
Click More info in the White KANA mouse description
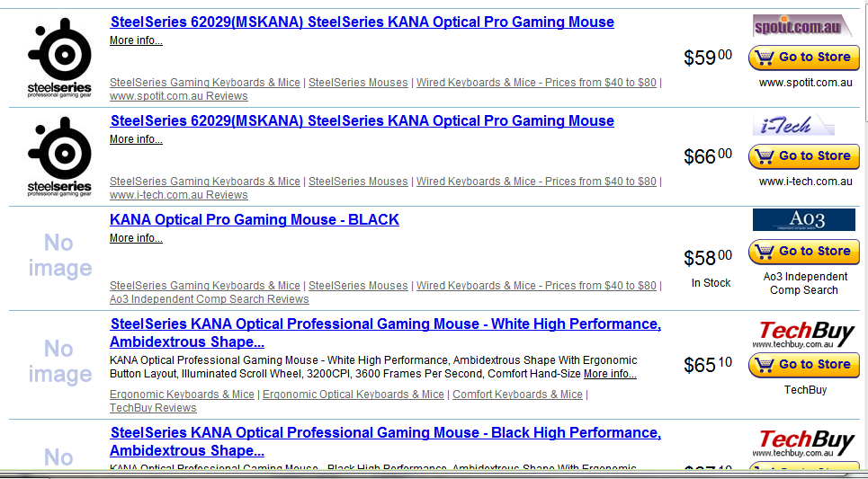(610, 374)
